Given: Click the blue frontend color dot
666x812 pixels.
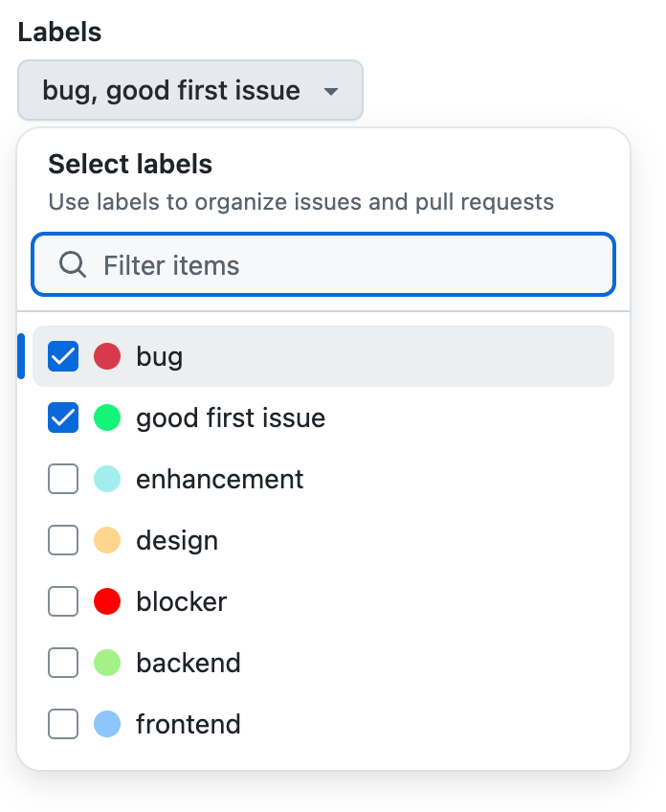Looking at the screenshot, I should coord(107,724).
